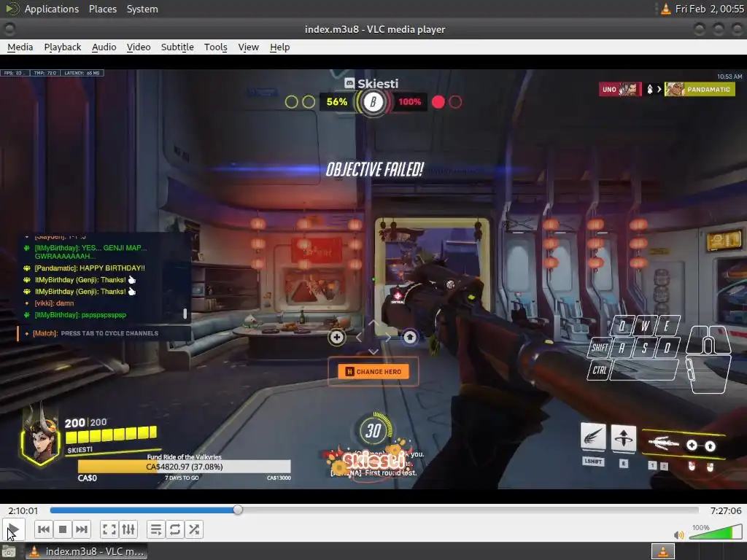The image size is (747, 560).
Task: Click the clock showing Fri Feb 2, 00:55
Action: (709, 9)
